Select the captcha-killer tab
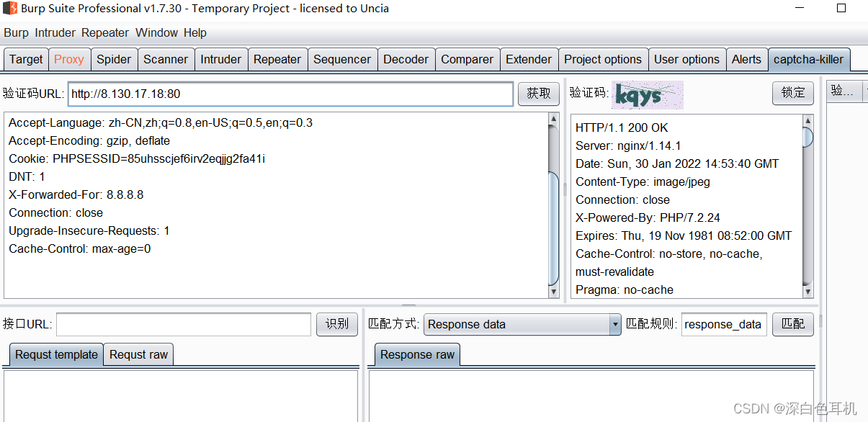 [809, 60]
